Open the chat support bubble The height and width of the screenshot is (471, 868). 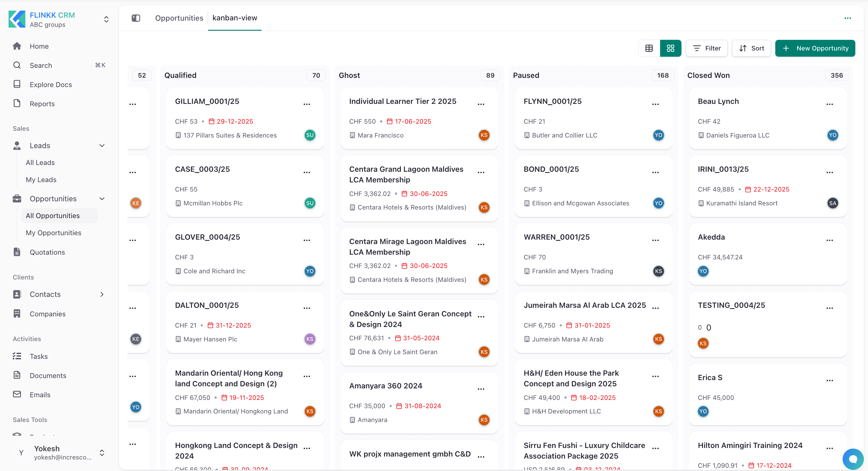point(853,459)
